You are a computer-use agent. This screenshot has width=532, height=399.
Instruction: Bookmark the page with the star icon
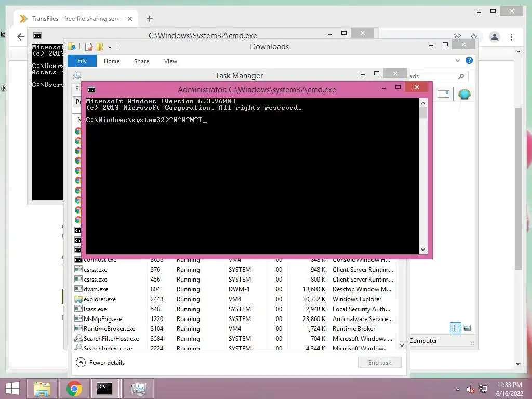474,36
